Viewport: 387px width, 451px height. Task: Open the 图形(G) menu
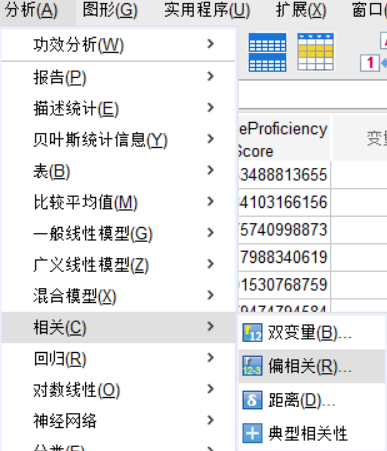(110, 10)
